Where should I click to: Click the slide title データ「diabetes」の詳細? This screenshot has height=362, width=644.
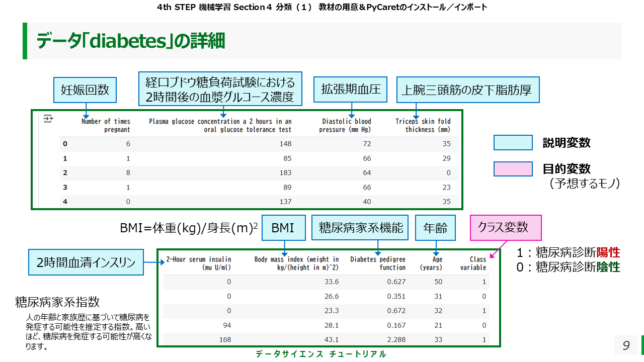130,41
